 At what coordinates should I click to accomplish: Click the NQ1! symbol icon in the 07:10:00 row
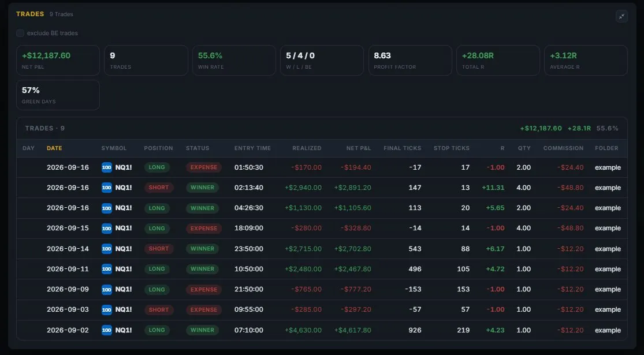(x=107, y=330)
